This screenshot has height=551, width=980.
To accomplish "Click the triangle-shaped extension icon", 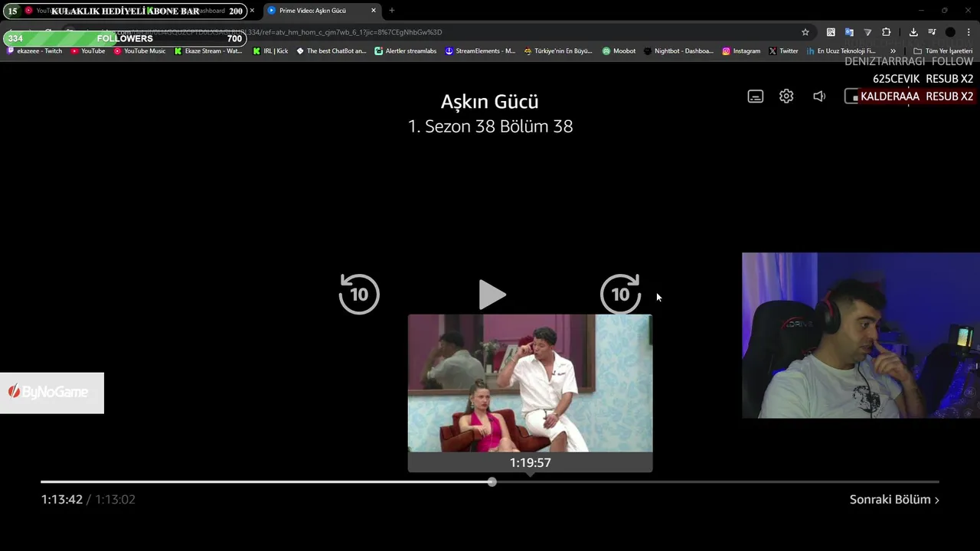I will click(x=867, y=32).
